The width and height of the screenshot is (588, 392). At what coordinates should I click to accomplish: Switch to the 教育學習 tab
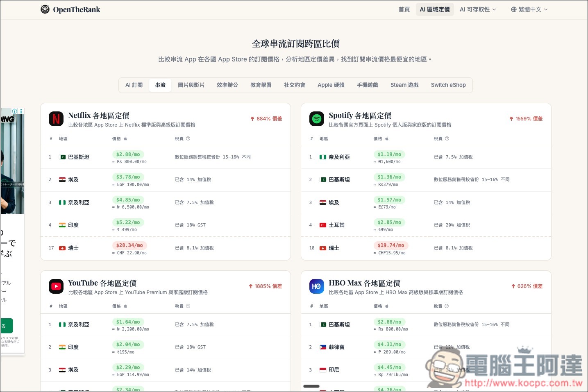[261, 85]
